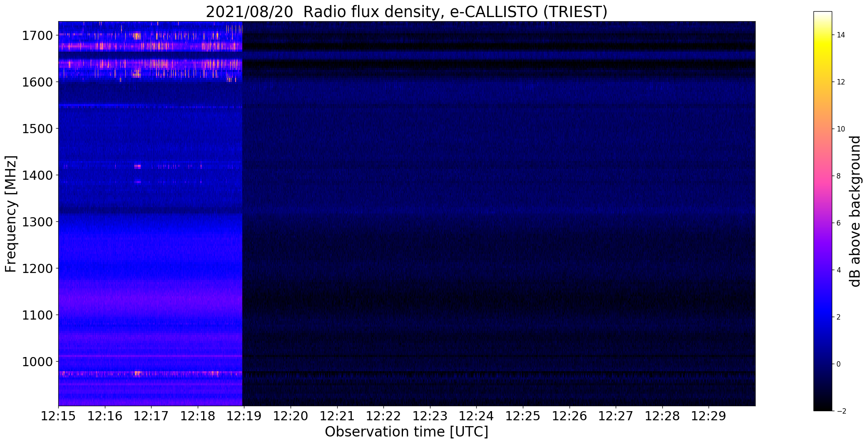Image resolution: width=868 pixels, height=444 pixels.
Task: Click the "dB above background" colorbar label
Action: (x=855, y=211)
